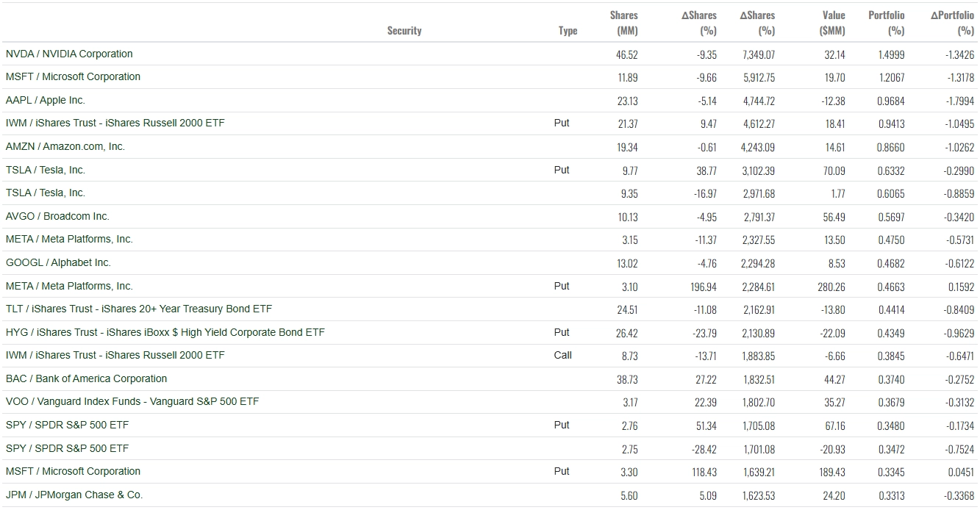This screenshot has width=980, height=510.
Task: Open the HYG iBoxx High Yield Corporate Bond ETF link
Action: [x=165, y=332]
